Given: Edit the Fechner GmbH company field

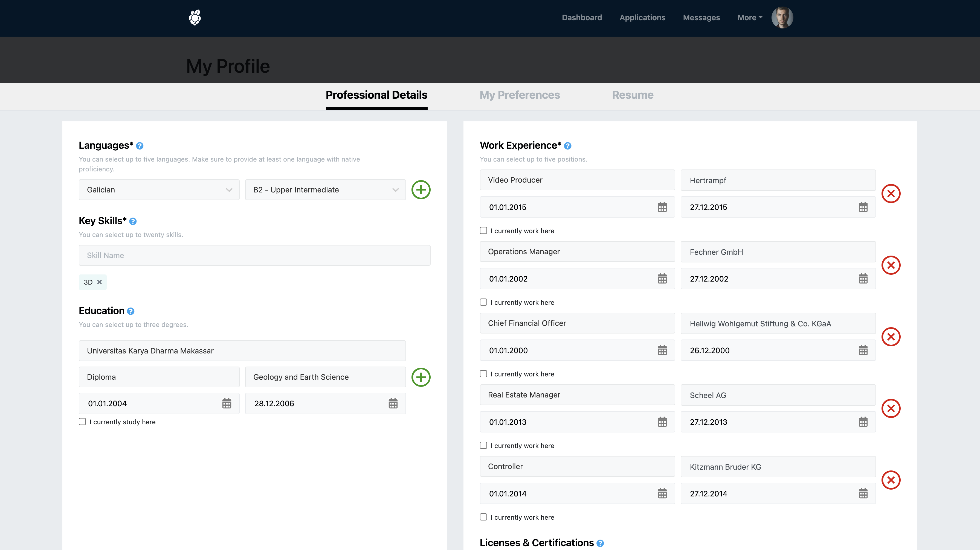Looking at the screenshot, I should point(778,251).
